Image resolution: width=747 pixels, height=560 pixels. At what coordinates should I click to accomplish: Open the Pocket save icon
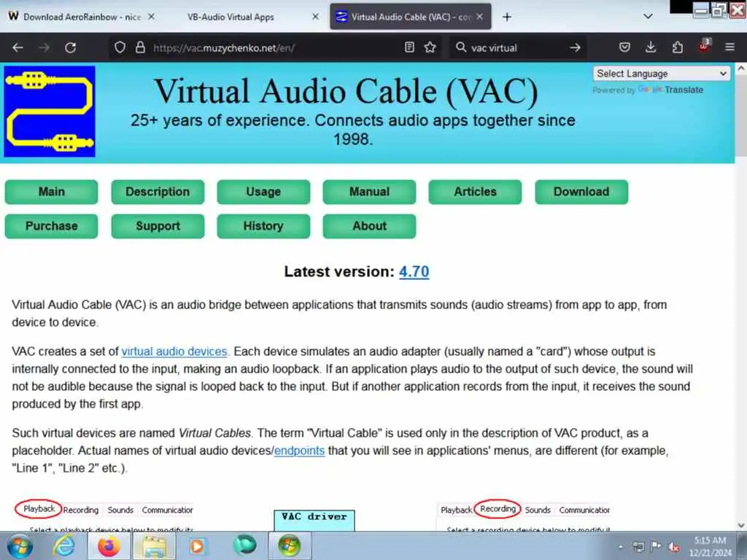(624, 47)
